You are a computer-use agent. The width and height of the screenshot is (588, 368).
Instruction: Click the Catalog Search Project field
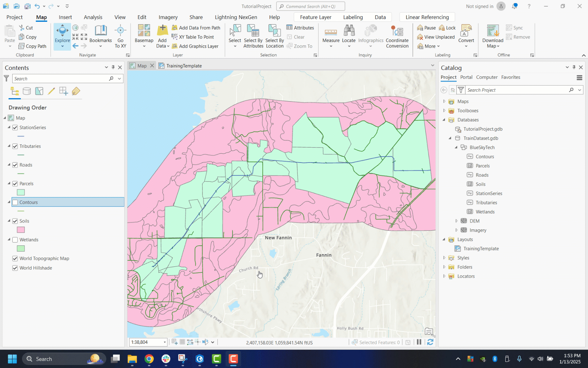click(x=517, y=90)
